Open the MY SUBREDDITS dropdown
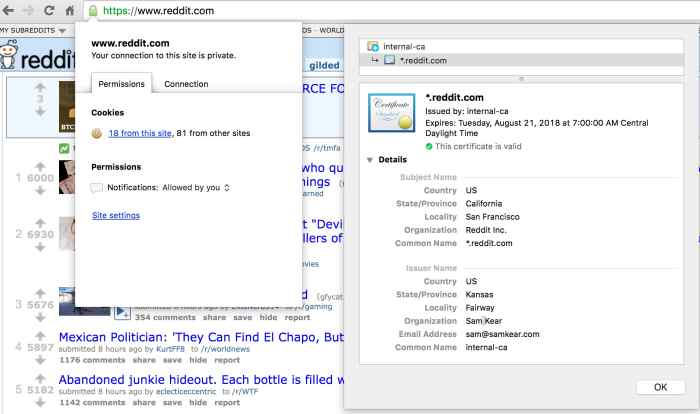This screenshot has width=700, height=414. point(34,30)
